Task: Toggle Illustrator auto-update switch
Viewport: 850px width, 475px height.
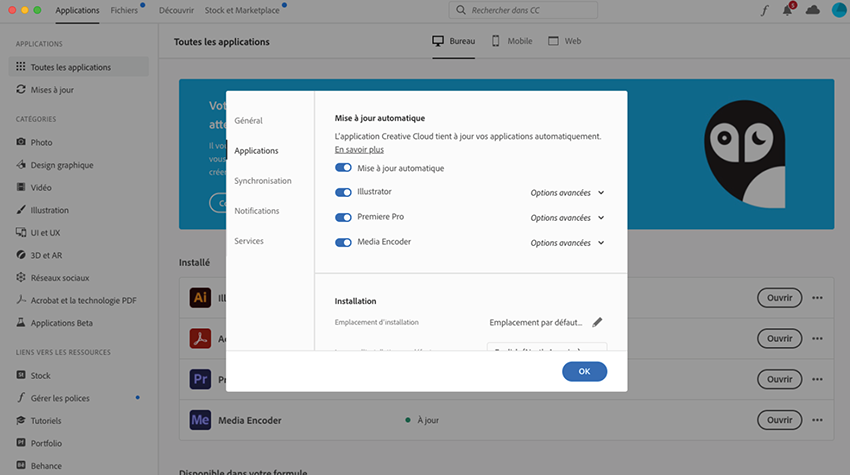Action: [343, 192]
